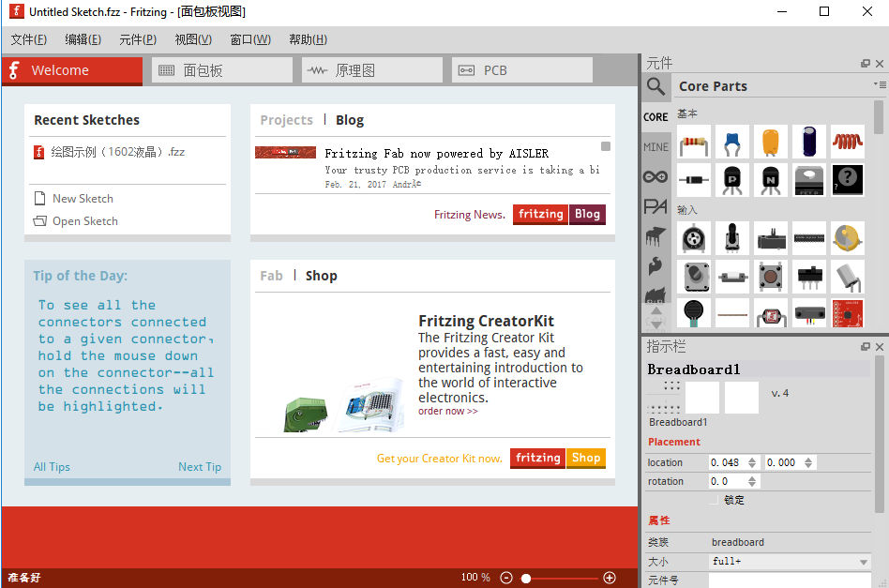The height and width of the screenshot is (588, 889).
Task: Select the orange tantalum capacitor part
Action: [771, 142]
